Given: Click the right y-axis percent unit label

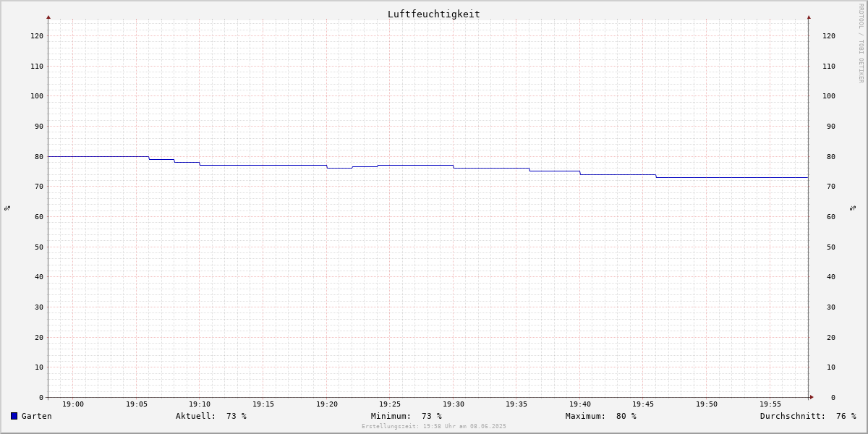Looking at the screenshot, I should pos(853,208).
